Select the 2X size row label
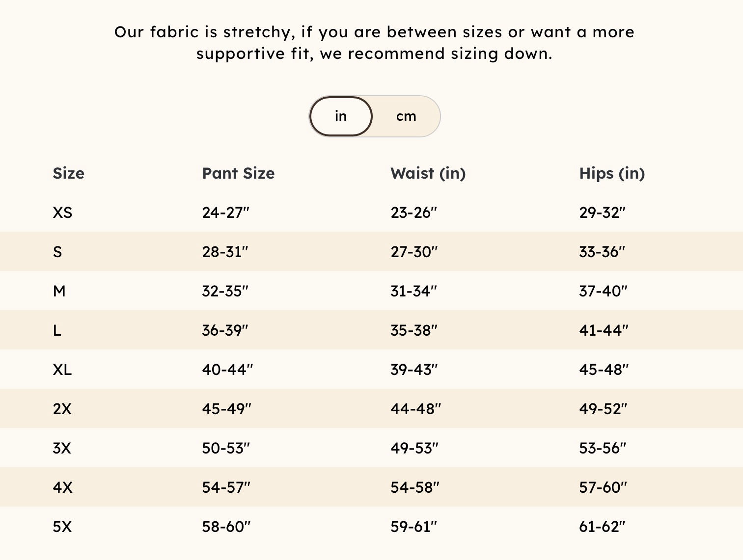 (62, 409)
